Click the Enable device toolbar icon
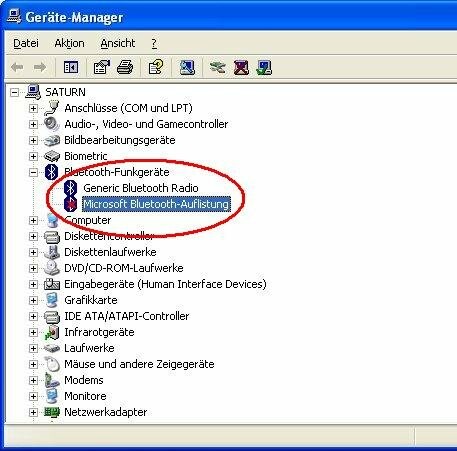Screen dimensions: 457x451 [x=264, y=67]
